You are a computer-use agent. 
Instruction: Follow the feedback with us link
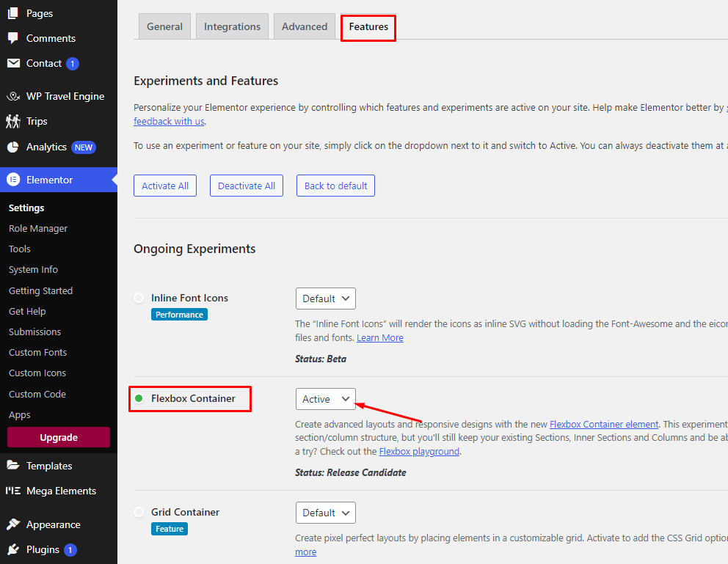(x=169, y=121)
